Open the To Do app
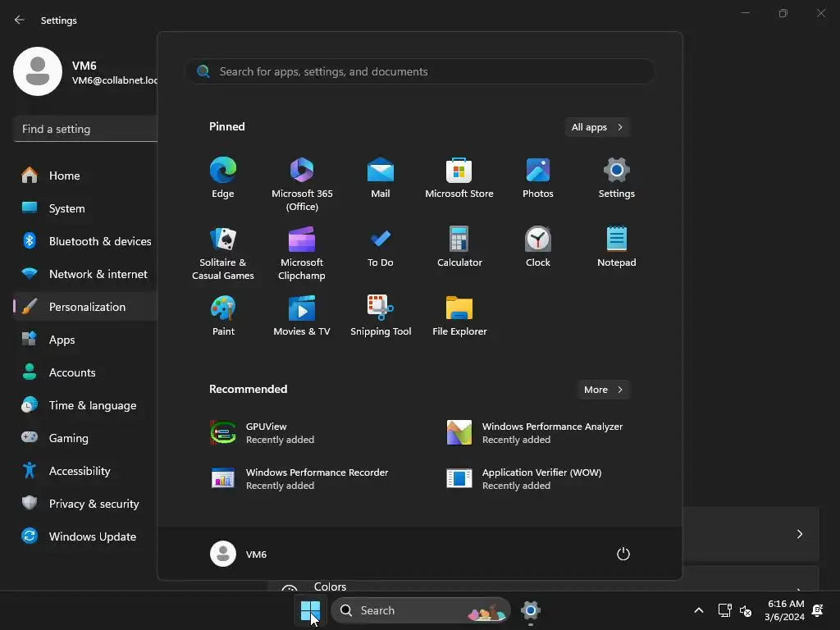 pyautogui.click(x=381, y=247)
